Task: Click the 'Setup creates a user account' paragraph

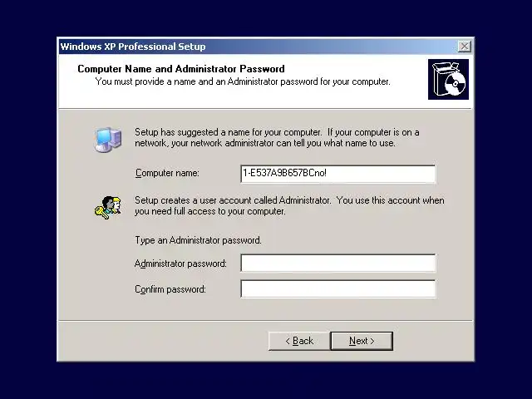Action: pos(289,205)
